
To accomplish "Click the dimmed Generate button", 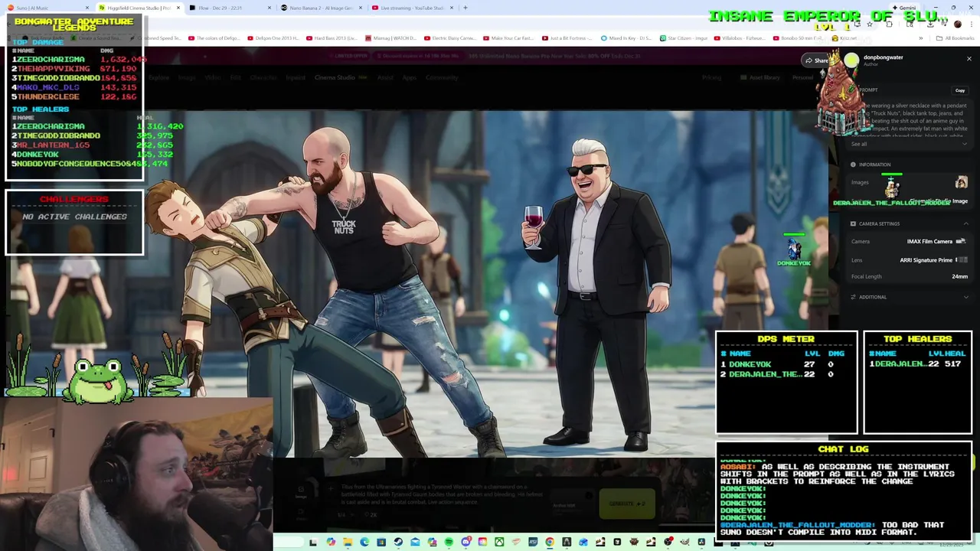I will point(627,504).
